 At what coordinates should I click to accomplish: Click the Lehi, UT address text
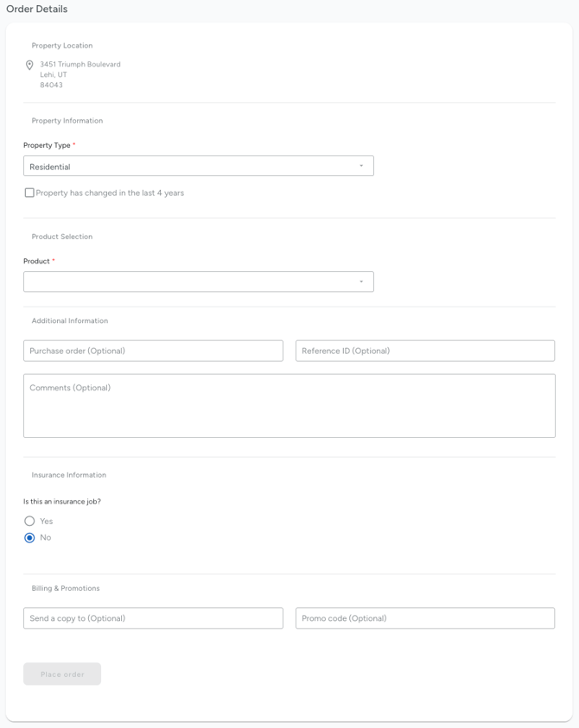54,74
